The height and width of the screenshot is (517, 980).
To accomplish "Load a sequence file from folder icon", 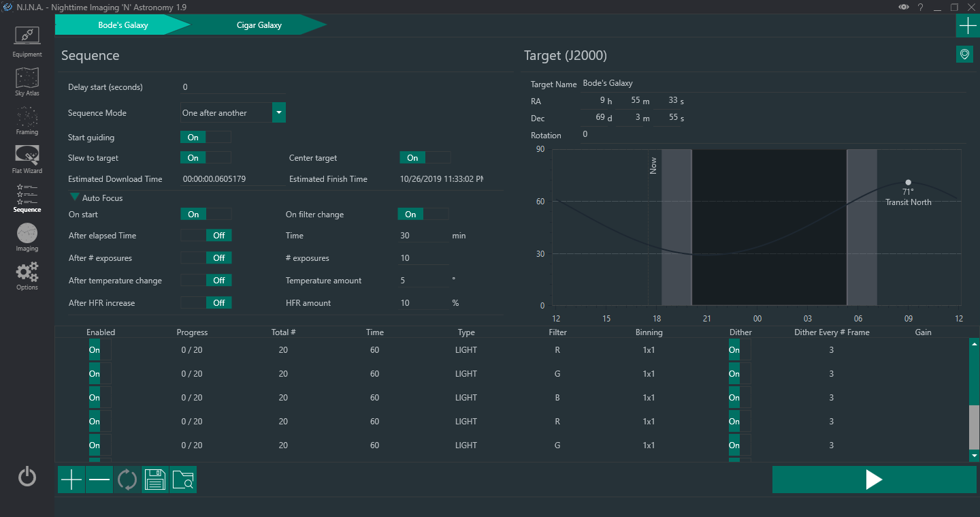I will (x=183, y=480).
